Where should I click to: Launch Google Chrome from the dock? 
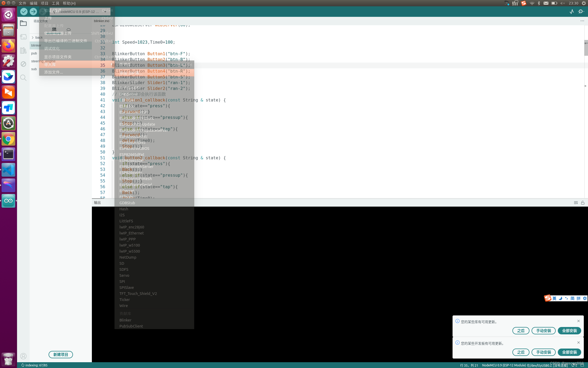[8, 139]
